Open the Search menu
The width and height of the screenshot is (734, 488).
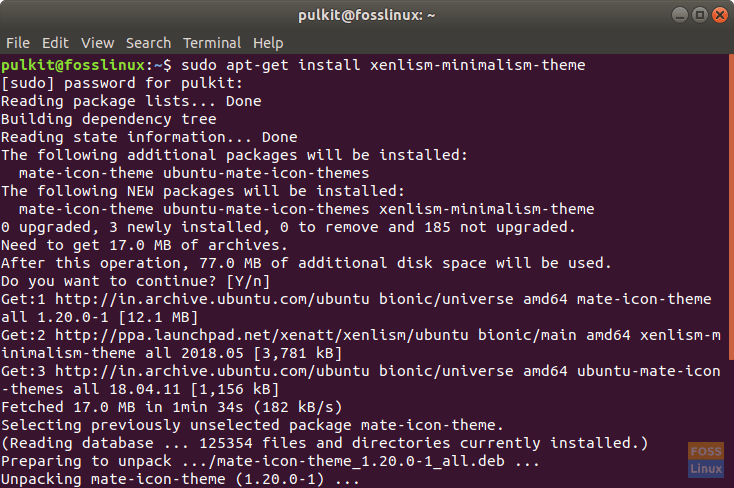(x=148, y=43)
